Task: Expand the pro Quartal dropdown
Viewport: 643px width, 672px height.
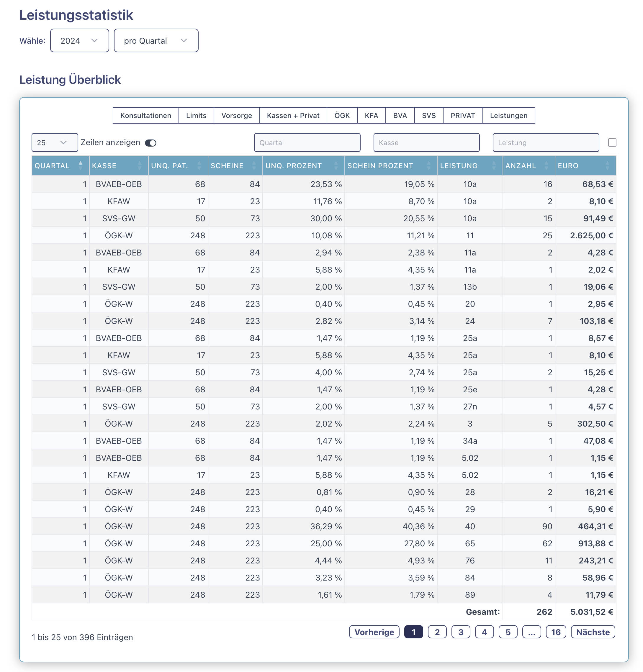Action: point(156,41)
